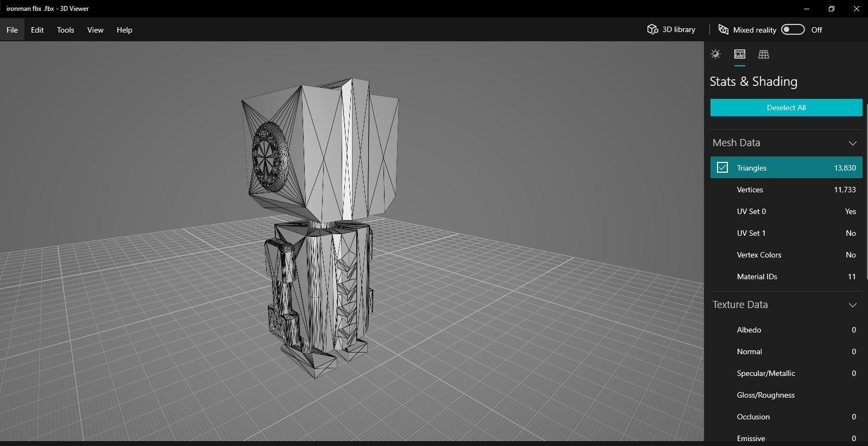Select the Material IDs row
Screen dimensions: 868x446
786,277
